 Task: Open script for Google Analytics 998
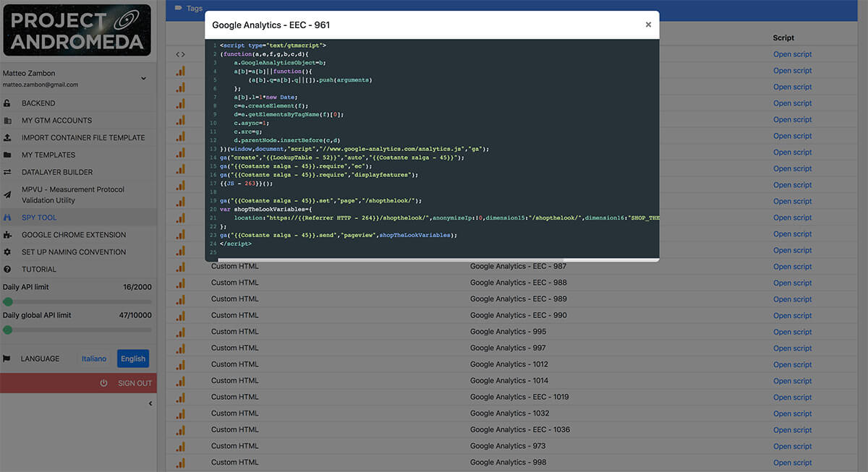tap(793, 463)
